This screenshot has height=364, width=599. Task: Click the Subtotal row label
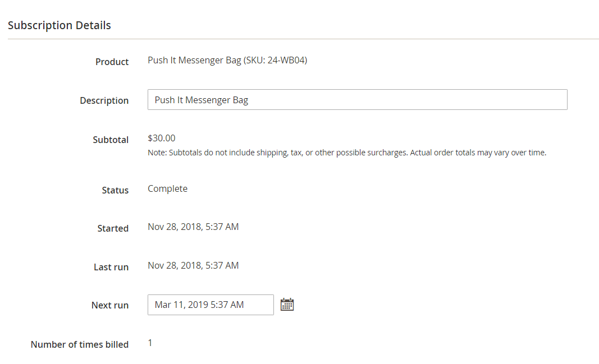[x=111, y=140]
